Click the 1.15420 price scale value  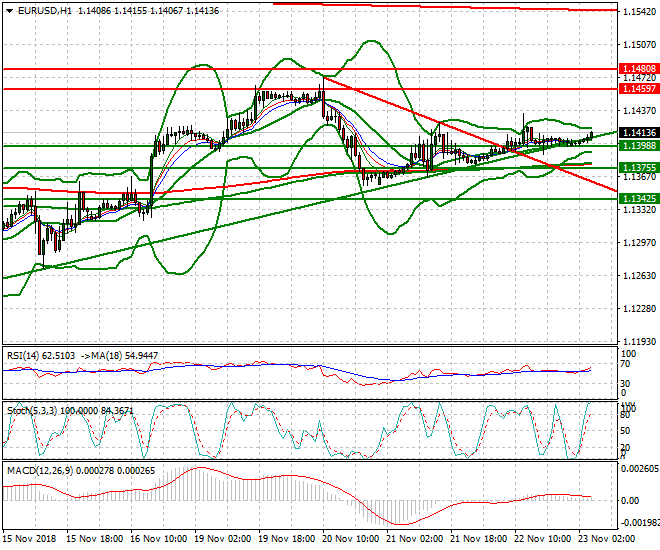point(639,11)
